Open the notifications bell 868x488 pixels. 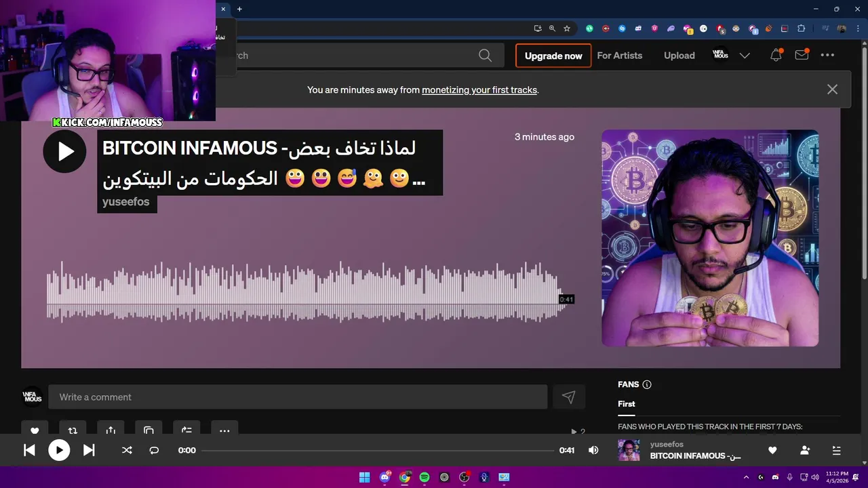pyautogui.click(x=776, y=56)
